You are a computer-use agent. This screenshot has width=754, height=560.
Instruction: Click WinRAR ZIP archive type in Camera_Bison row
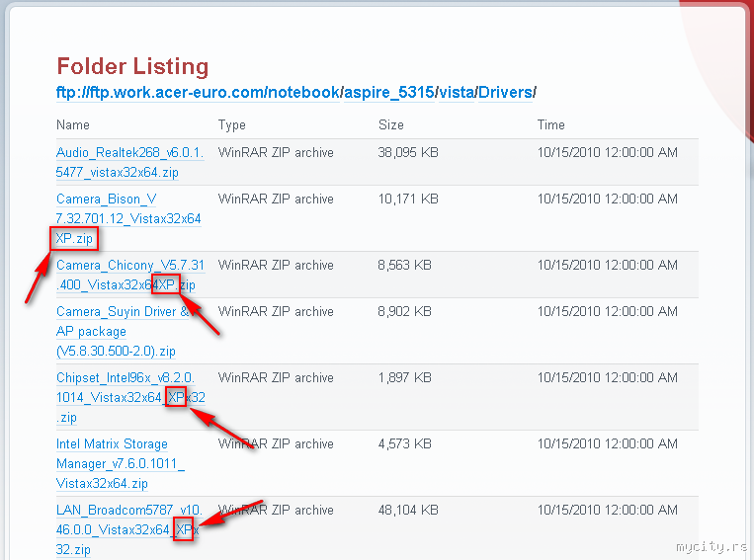tap(276, 199)
